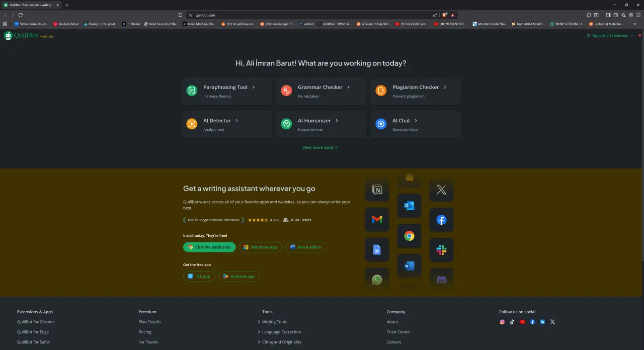The width and height of the screenshot is (644, 350).
Task: Click chevron next to AI Humanizer
Action: (337, 121)
